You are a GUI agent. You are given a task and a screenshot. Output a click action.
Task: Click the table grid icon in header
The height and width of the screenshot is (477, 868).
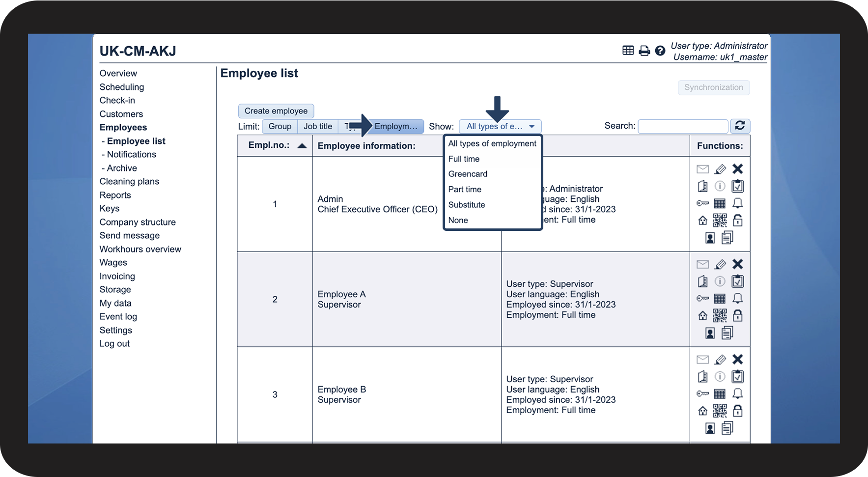pos(628,50)
